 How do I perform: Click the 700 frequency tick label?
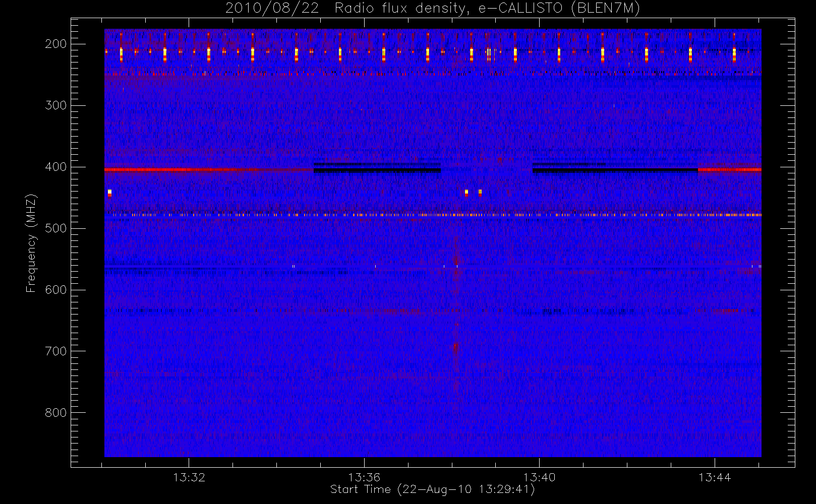(56, 351)
